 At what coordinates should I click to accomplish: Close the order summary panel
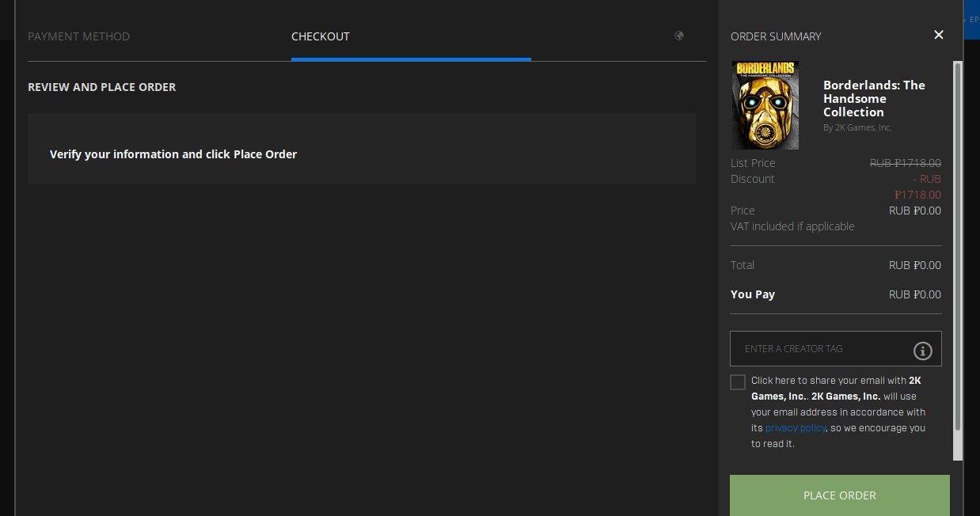click(939, 35)
